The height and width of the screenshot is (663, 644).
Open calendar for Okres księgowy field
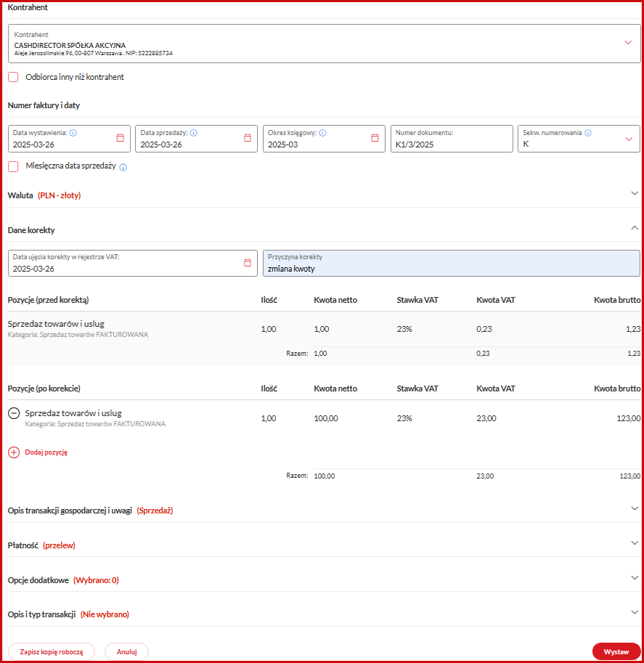(375, 138)
